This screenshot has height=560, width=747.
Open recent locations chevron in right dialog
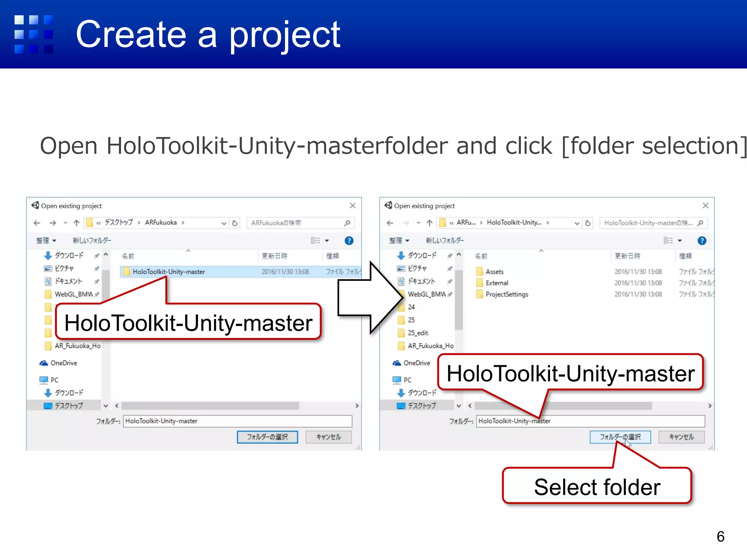418,223
